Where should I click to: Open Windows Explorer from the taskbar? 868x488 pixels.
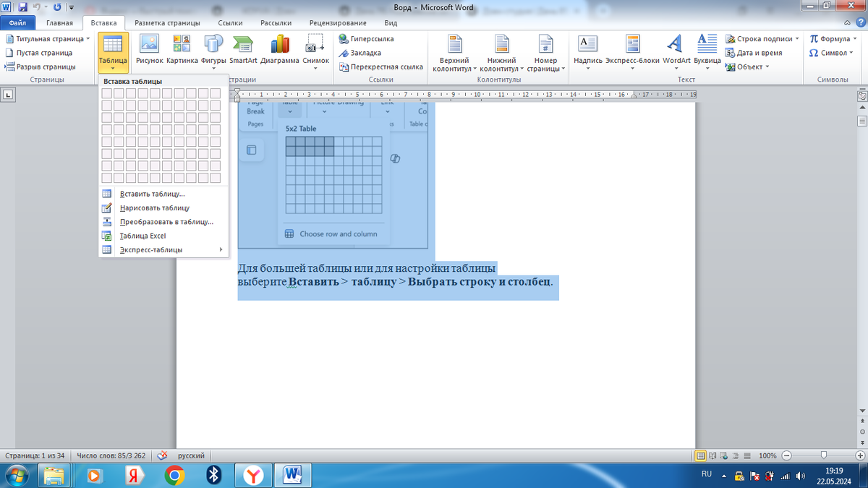[x=54, y=475]
